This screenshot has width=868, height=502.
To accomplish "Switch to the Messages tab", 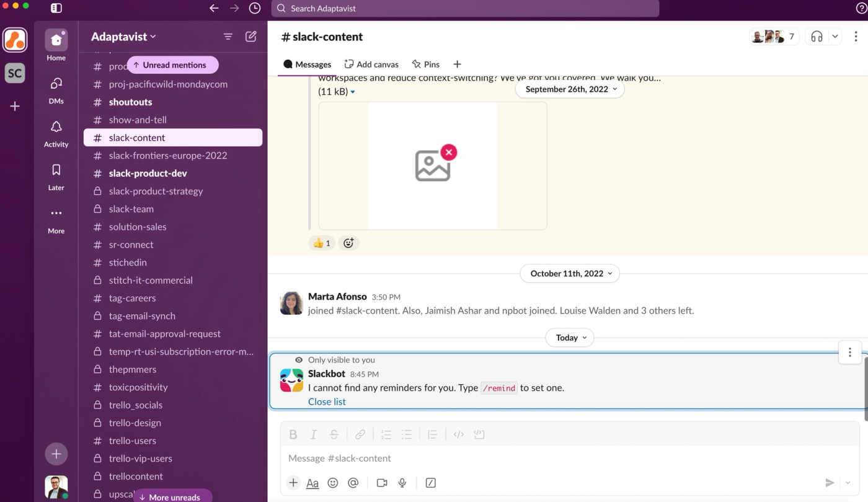I will click(x=307, y=64).
